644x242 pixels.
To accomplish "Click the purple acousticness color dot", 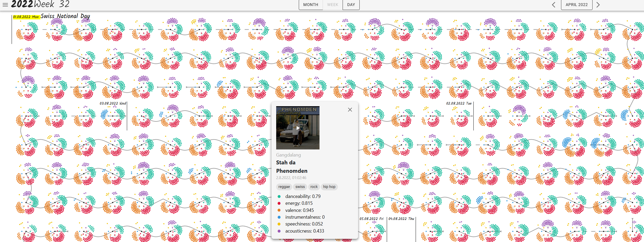I will 279,231.
